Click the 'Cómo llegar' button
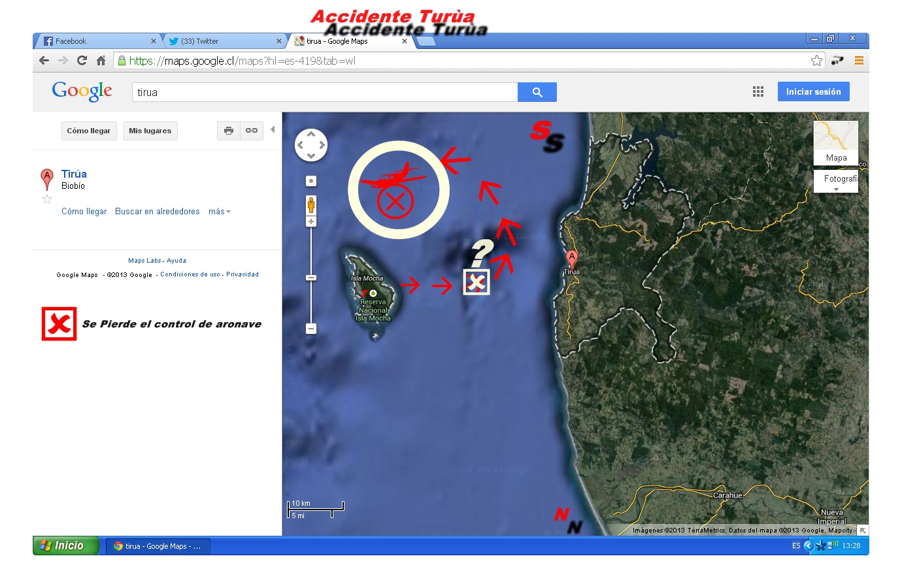The image size is (902, 588). [x=89, y=131]
